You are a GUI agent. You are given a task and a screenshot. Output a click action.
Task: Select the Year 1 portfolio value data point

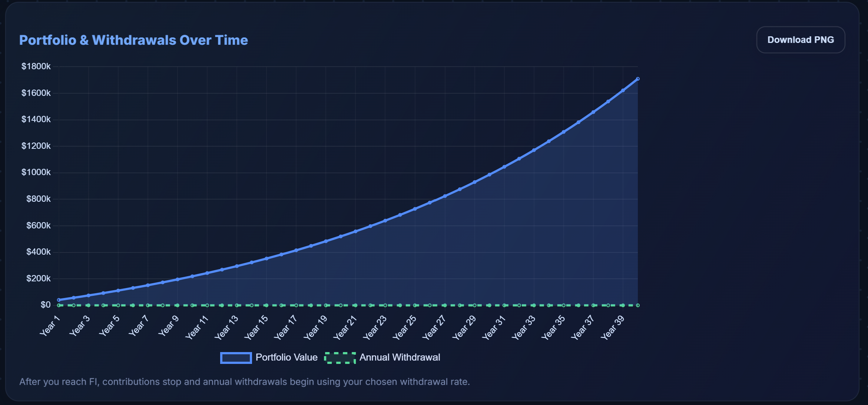pyautogui.click(x=59, y=300)
